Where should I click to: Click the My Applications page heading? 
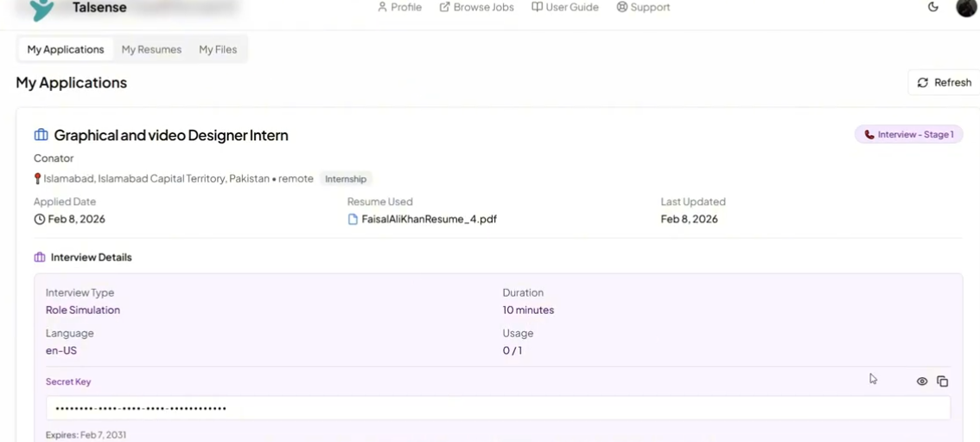coord(71,82)
